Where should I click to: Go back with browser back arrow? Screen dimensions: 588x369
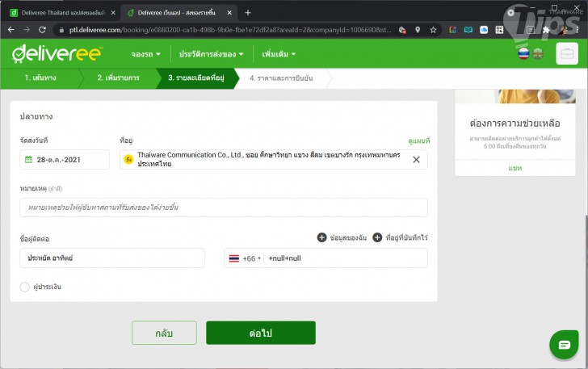point(11,30)
